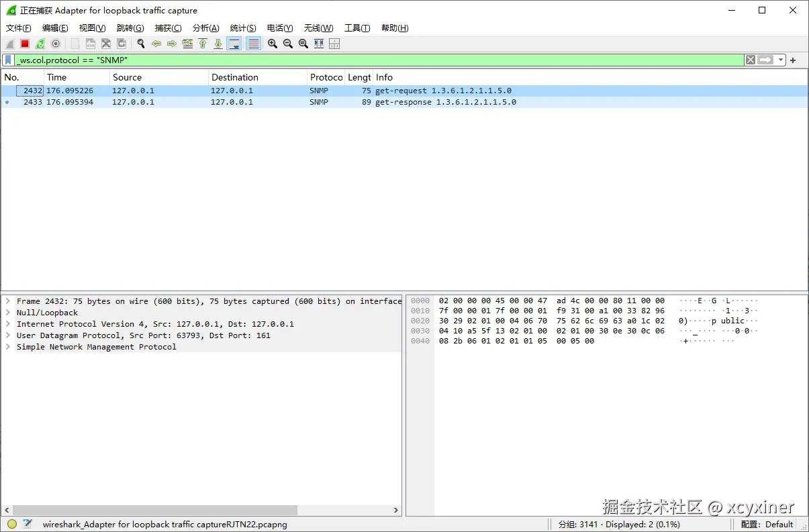The width and height of the screenshot is (809, 532).
Task: Add a display filter button with plus
Action: (793, 60)
